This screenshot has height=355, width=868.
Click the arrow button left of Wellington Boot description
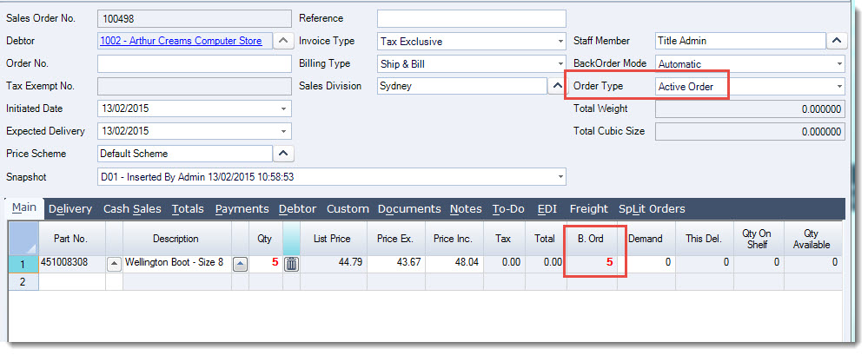(114, 264)
